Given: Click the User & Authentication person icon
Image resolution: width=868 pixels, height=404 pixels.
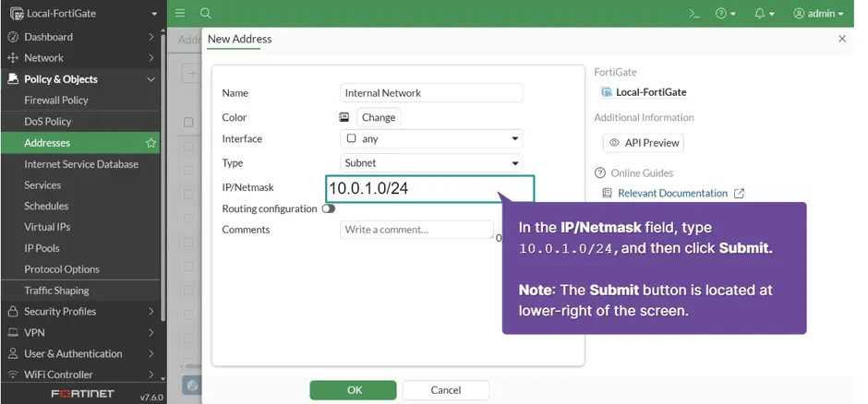Looking at the screenshot, I should pyautogui.click(x=13, y=353).
